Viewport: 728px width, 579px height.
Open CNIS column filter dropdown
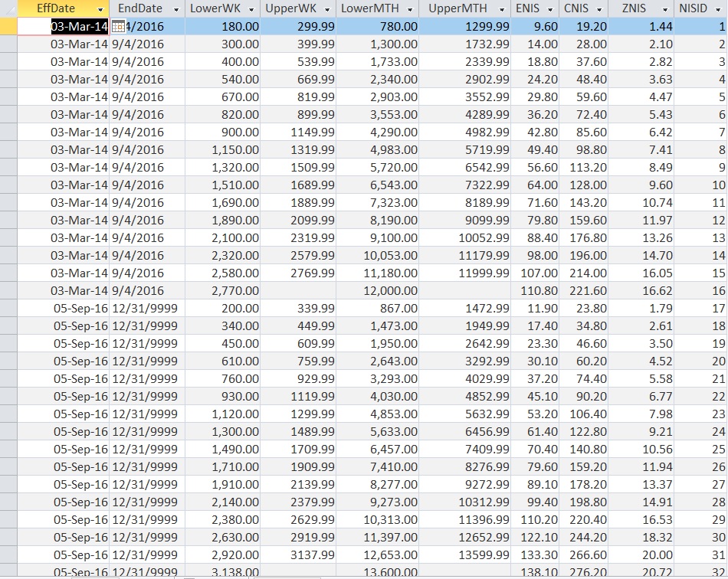click(x=599, y=9)
